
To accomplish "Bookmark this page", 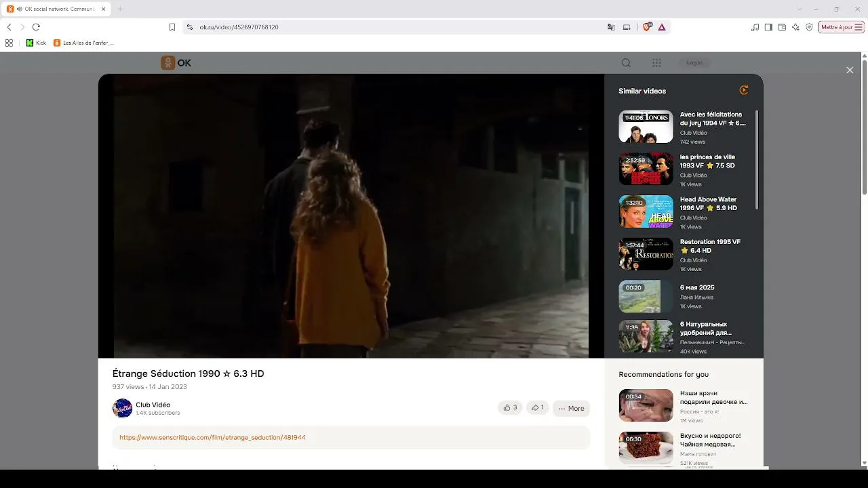I will (172, 27).
